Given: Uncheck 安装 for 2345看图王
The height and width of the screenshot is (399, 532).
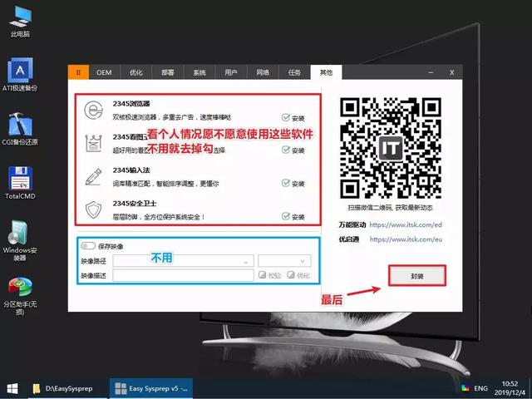Looking at the screenshot, I should coord(286,150).
